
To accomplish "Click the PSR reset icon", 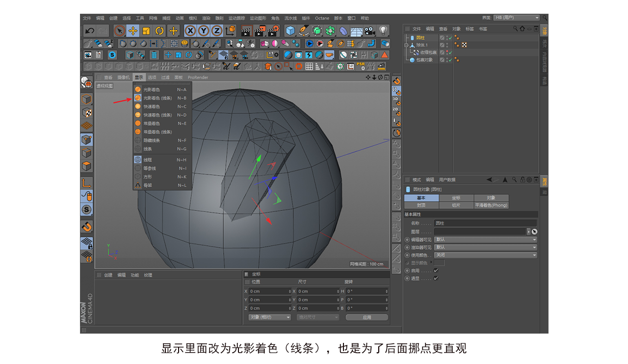I will [361, 66].
